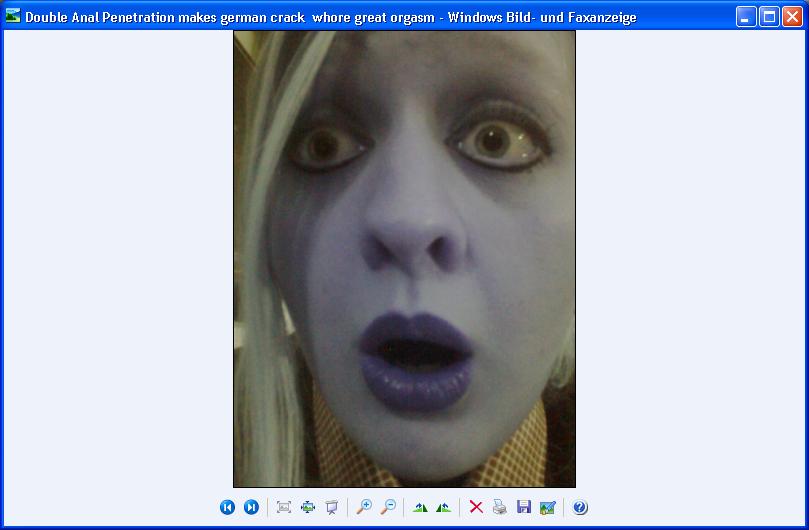The width and height of the screenshot is (809, 530).
Task: Go to the next image
Action: (251, 507)
